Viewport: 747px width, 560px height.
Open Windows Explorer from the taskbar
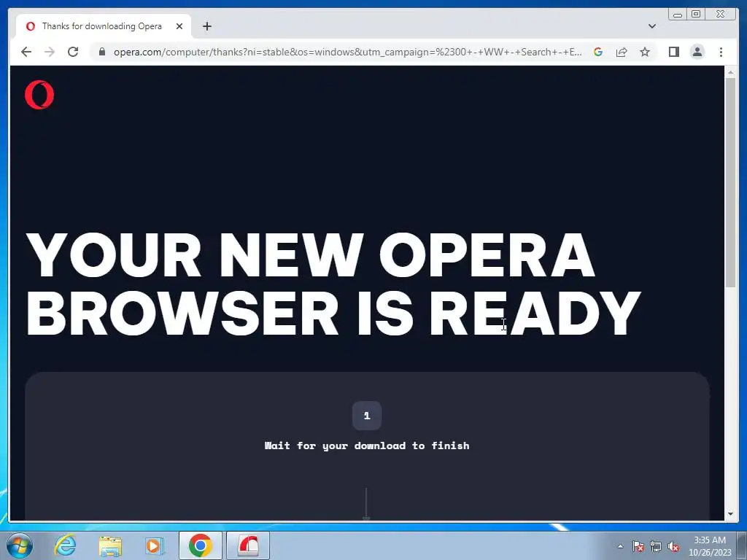coord(110,545)
